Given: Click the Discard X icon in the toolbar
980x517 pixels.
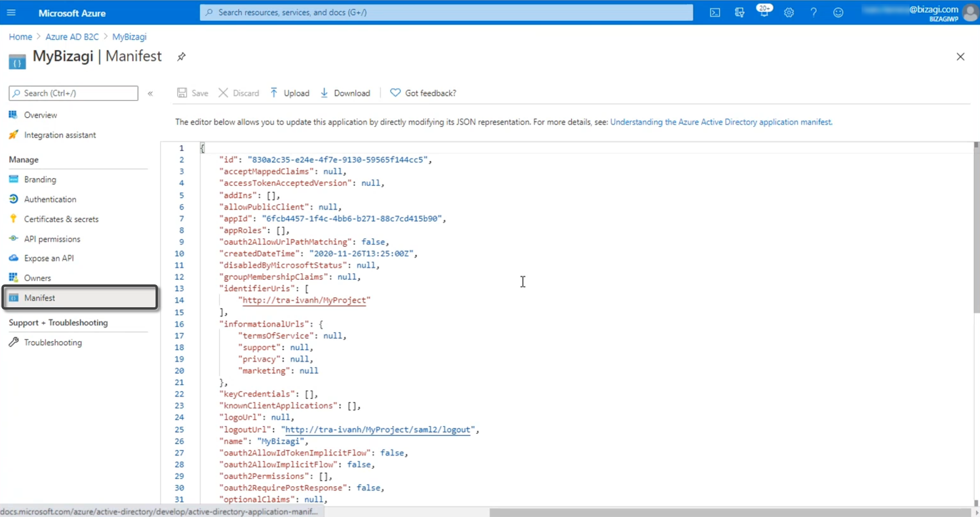Looking at the screenshot, I should (x=223, y=93).
